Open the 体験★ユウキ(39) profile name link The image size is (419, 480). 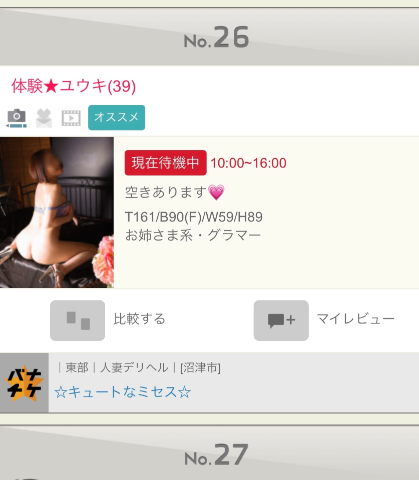point(73,86)
